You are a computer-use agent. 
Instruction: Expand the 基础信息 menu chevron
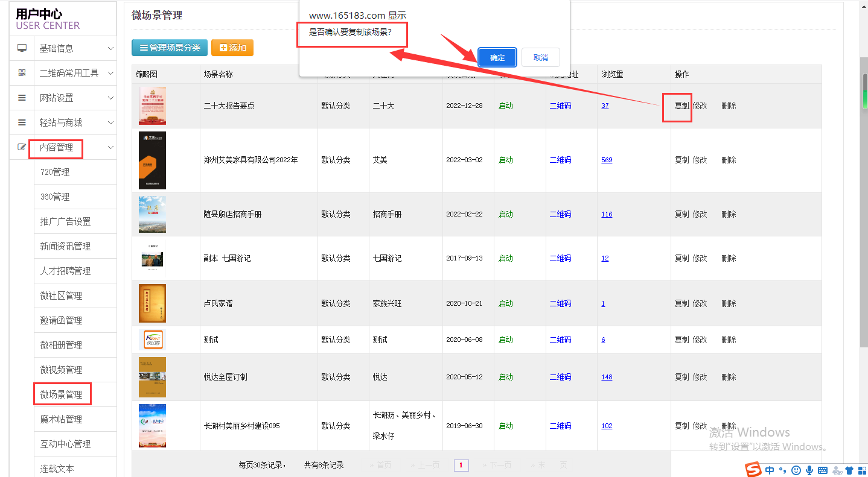tap(110, 48)
